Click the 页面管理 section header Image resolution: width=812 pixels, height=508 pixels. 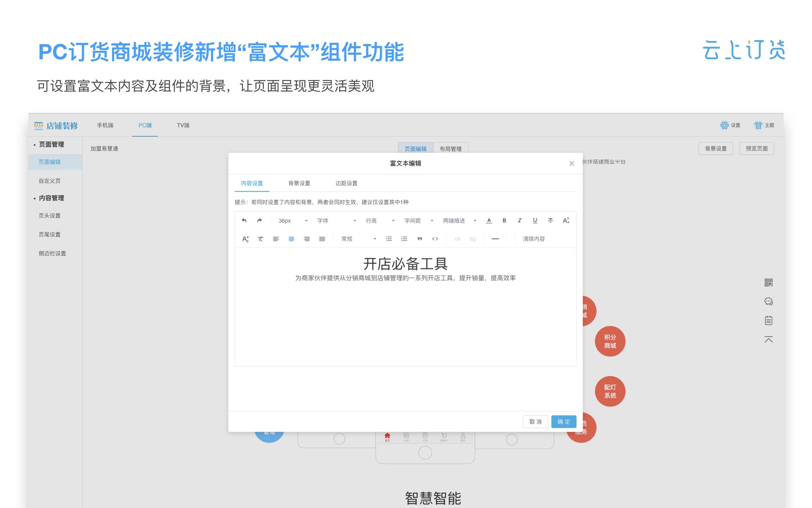[x=52, y=144]
